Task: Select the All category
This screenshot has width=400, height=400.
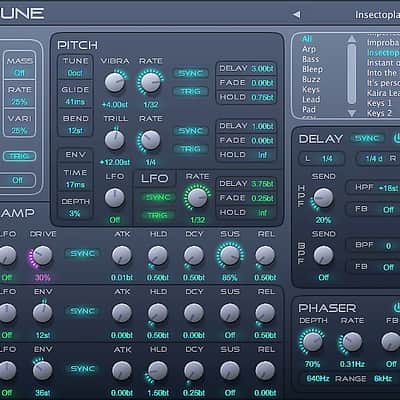Action: (307, 39)
